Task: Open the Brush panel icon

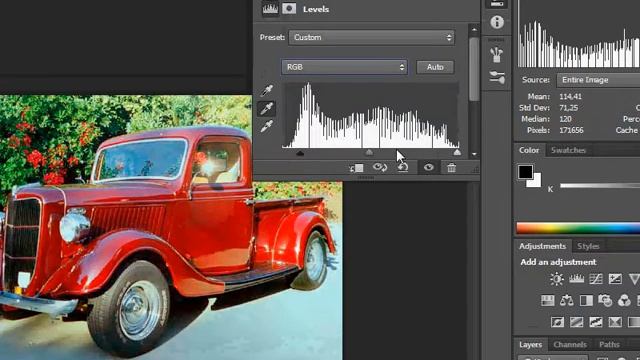Action: [497, 77]
